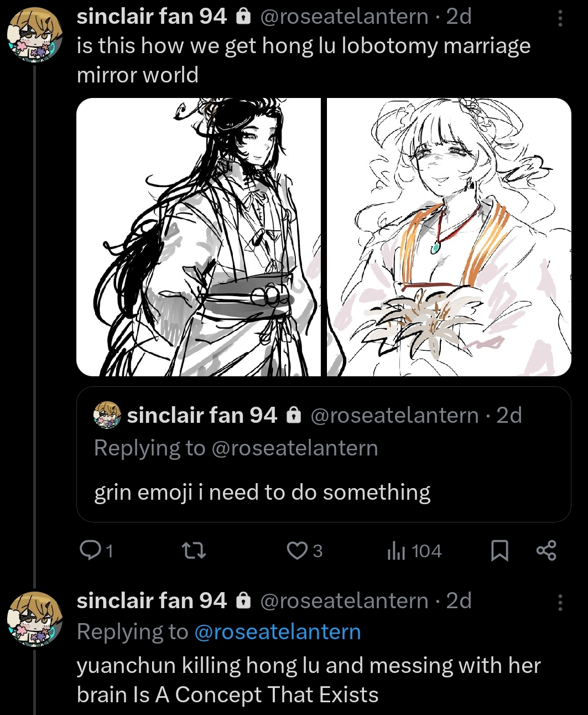Open reply text about yuanchun killing hong lu

(x=308, y=680)
